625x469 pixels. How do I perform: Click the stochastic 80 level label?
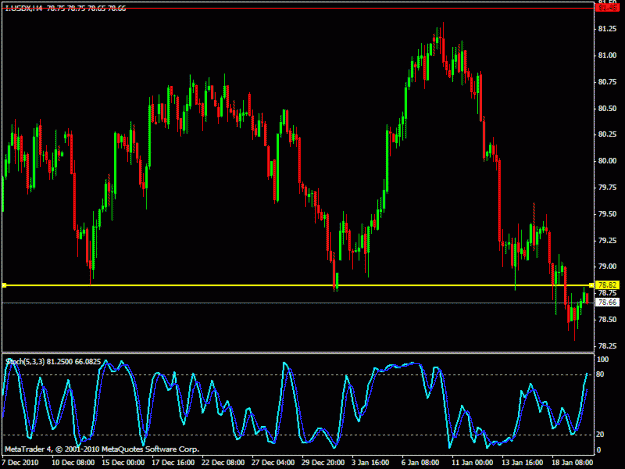click(x=600, y=375)
